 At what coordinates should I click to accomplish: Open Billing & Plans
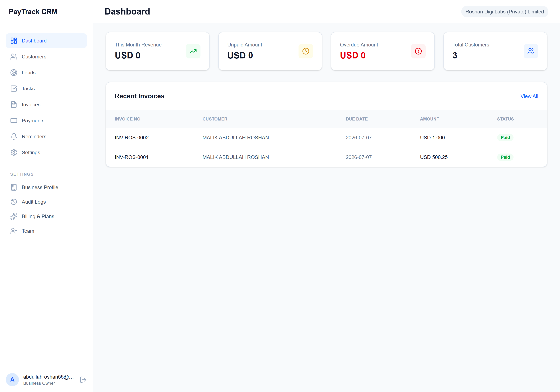click(x=46, y=216)
